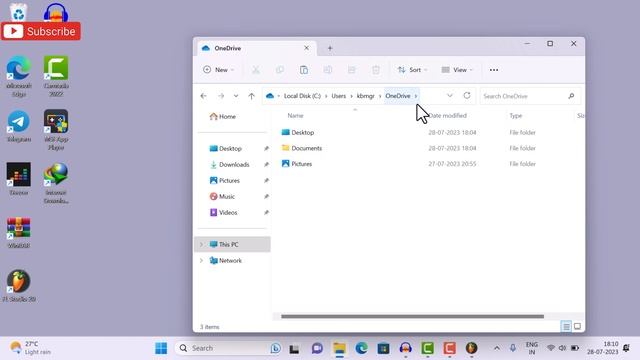
Task: Click the Forward arrow button
Action: (221, 96)
